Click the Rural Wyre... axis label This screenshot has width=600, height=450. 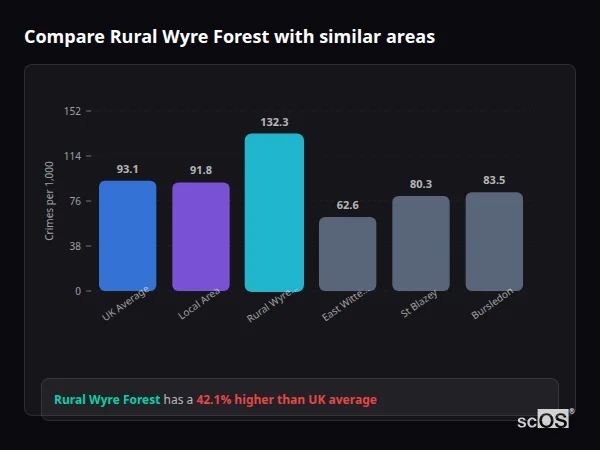tap(271, 305)
